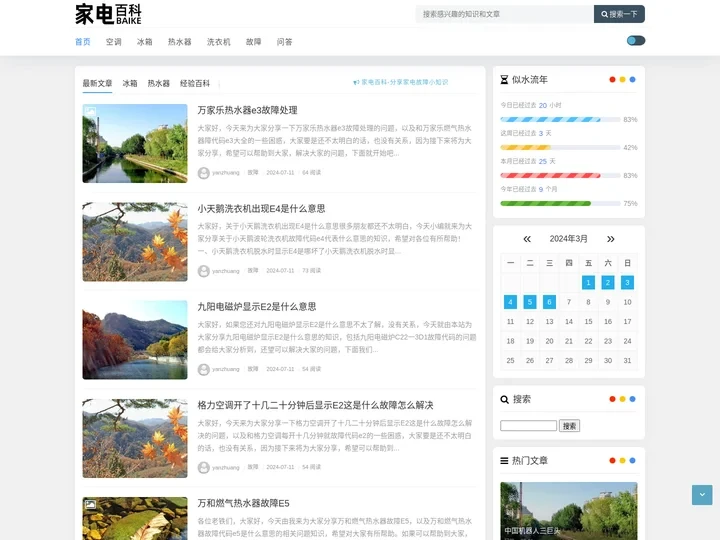
Task: Select calendar date 3
Action: (x=627, y=282)
